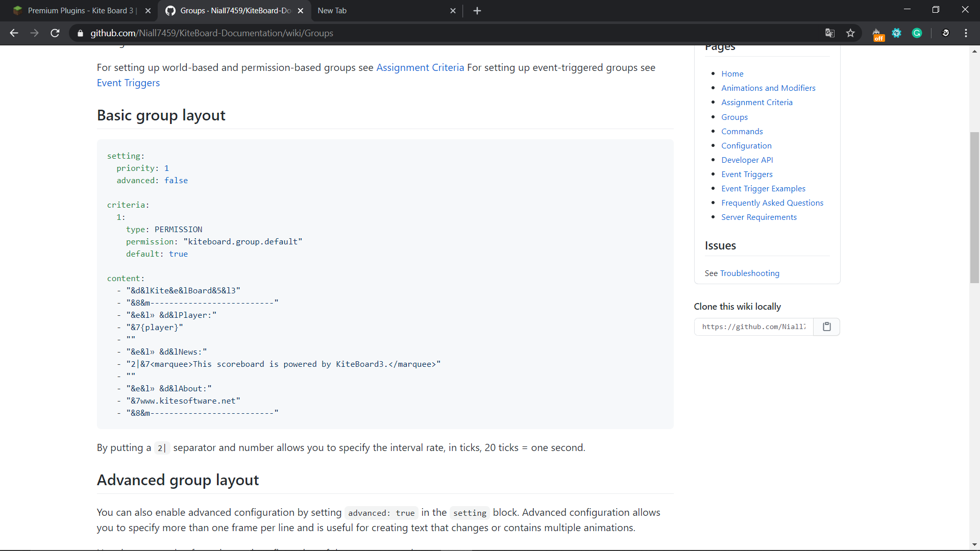Switch to Premium Plugins - Kite Board tab
The image size is (980, 551).
point(82,11)
